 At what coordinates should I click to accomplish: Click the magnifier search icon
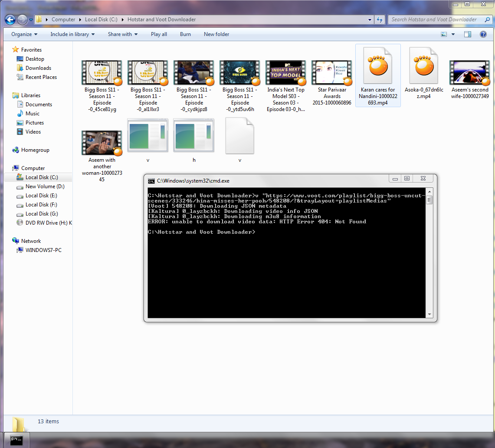[487, 20]
